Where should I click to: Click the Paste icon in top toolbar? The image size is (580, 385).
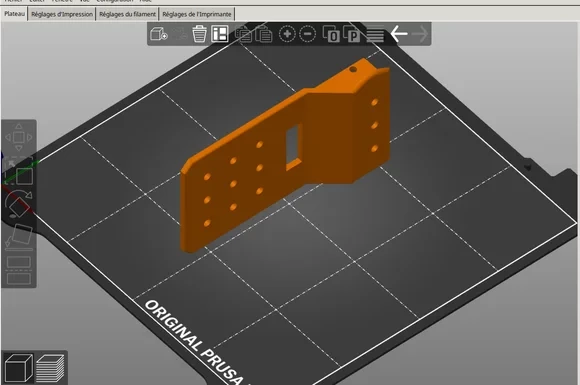click(264, 34)
